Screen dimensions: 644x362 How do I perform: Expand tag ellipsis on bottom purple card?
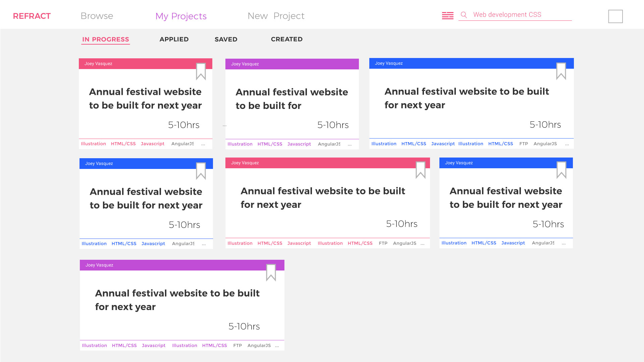click(277, 346)
